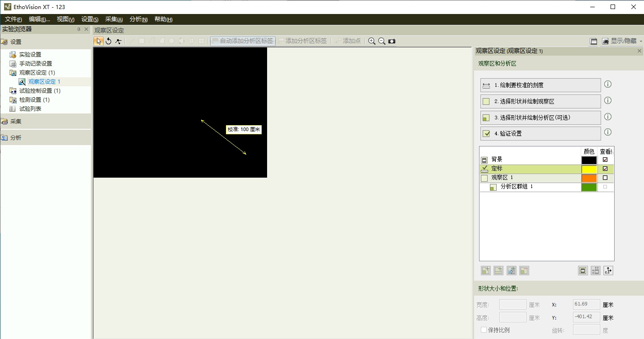The height and width of the screenshot is (339, 644).
Task: Click 2. 选择形状并绘制观察区 button
Action: 541,101
